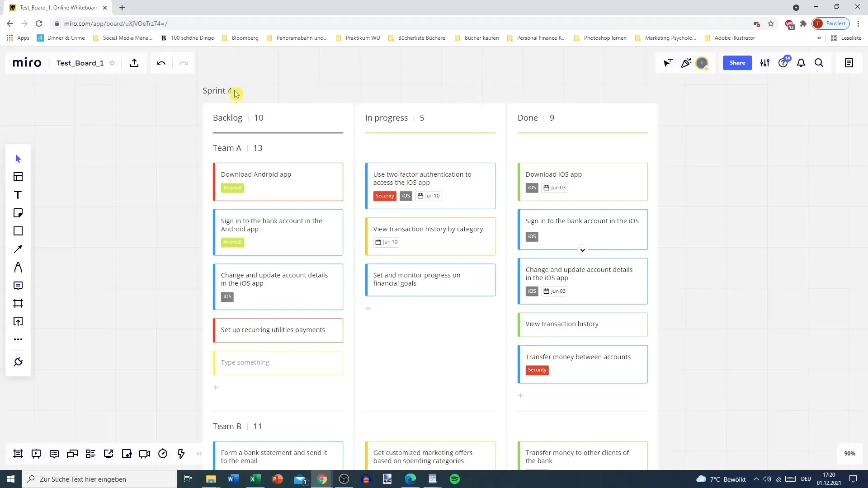Viewport: 868px width, 488px height.
Task: Open the Sprint 4 label/heading
Action: click(x=217, y=90)
